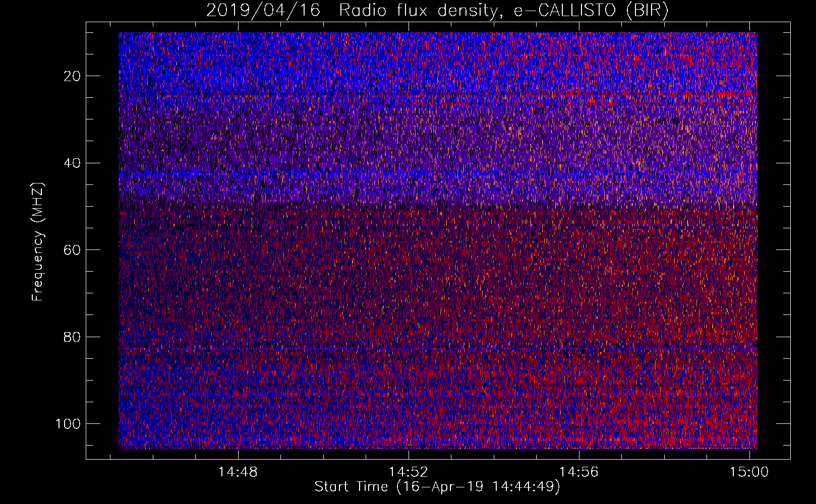The width and height of the screenshot is (816, 504).
Task: Click the "14:48" time tick label
Action: [x=238, y=472]
